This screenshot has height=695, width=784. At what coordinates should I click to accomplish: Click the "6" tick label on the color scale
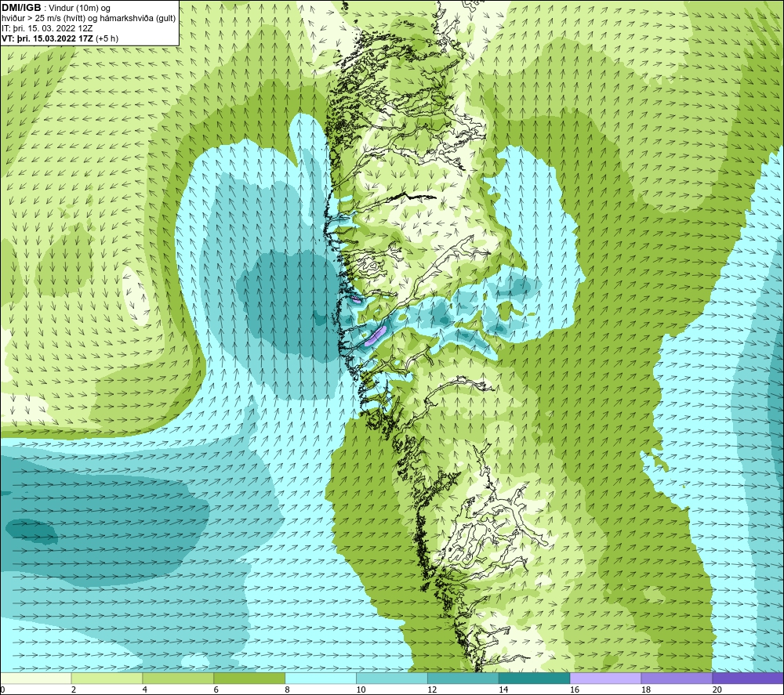pos(216,690)
